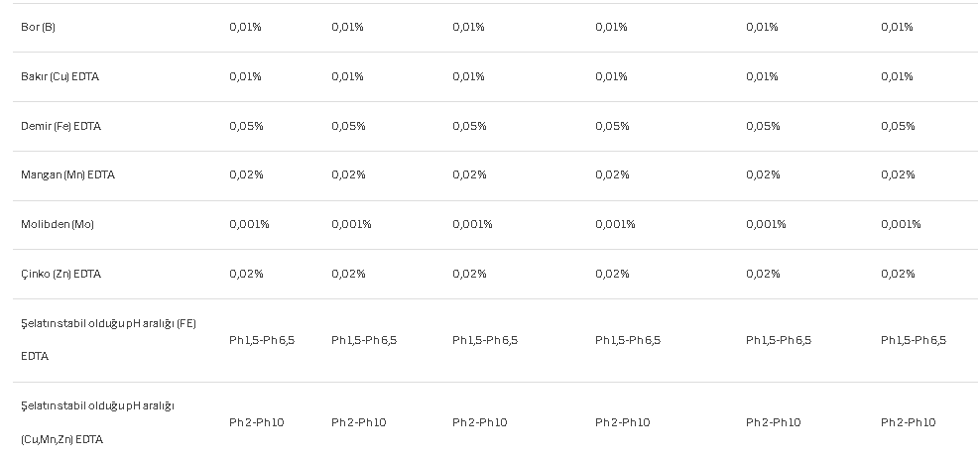Viewport: 980px width, 460px height.
Task: Click the (Cu,Mn,Zn) EDTA row label
Action: pos(97,422)
